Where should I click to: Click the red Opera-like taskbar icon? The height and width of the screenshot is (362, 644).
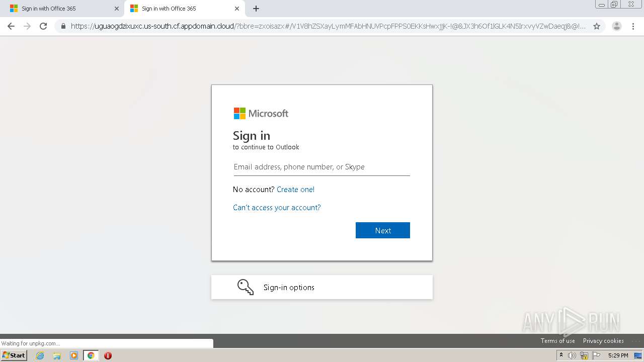[x=108, y=355]
